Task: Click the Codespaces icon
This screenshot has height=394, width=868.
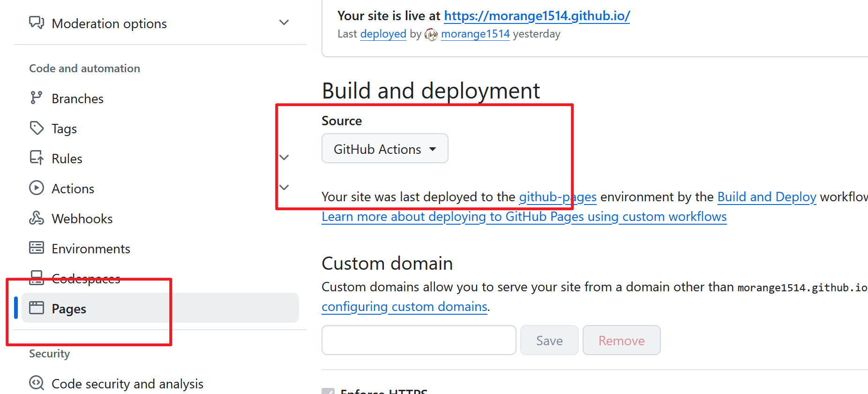Action: click(37, 278)
